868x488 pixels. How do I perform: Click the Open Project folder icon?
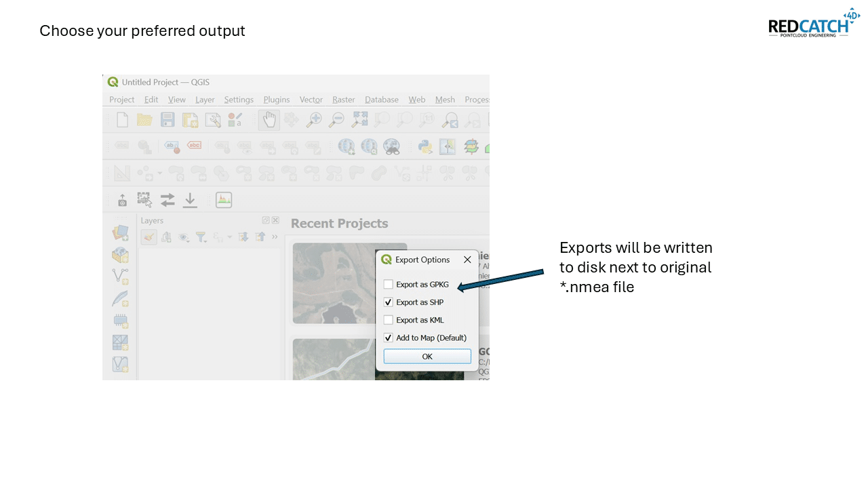click(144, 120)
